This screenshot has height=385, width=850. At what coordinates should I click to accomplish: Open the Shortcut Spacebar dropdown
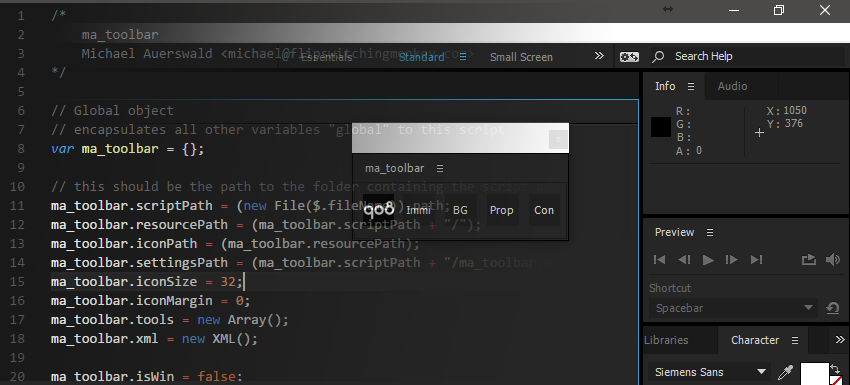click(733, 308)
